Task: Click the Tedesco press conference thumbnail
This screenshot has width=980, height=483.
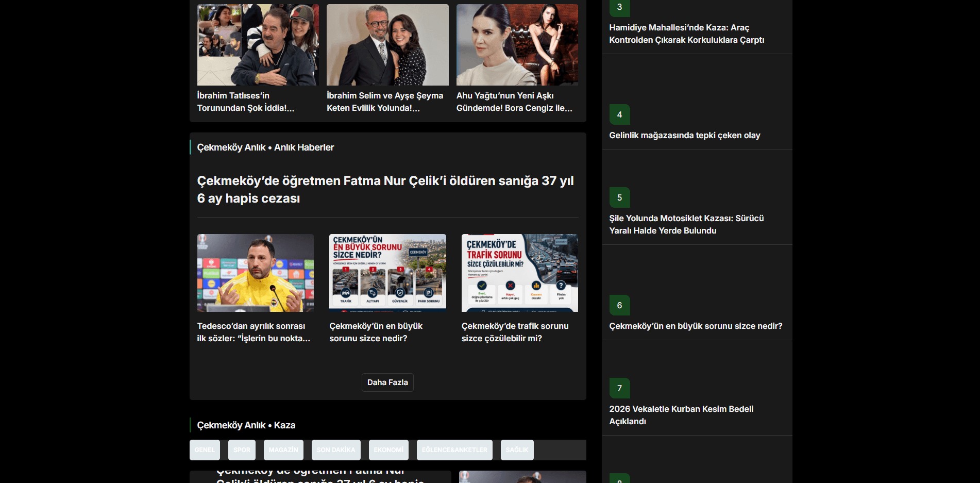Action: click(256, 273)
